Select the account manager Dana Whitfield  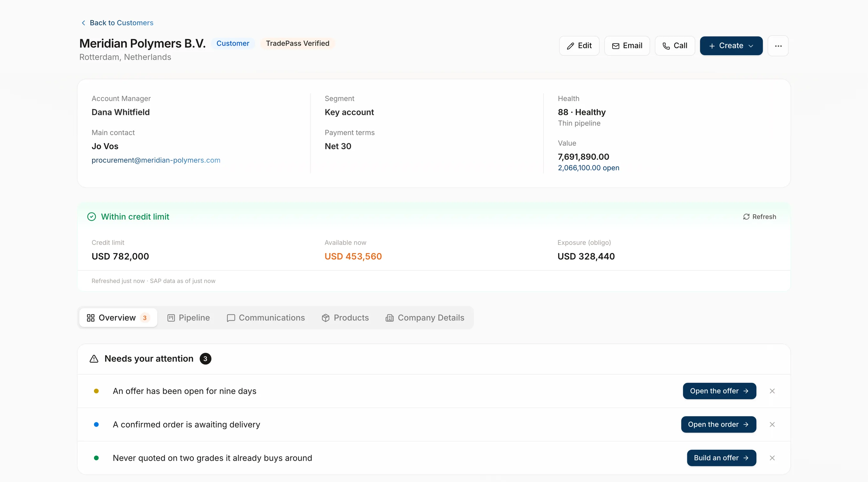121,112
